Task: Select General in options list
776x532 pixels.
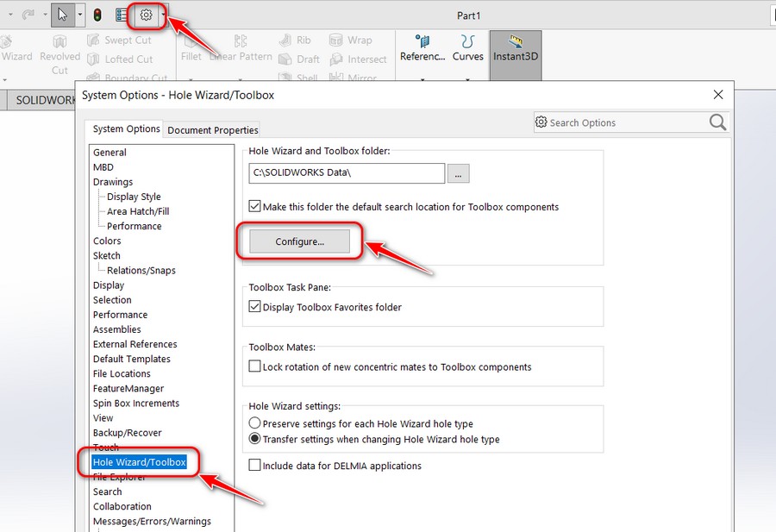Action: 110,153
